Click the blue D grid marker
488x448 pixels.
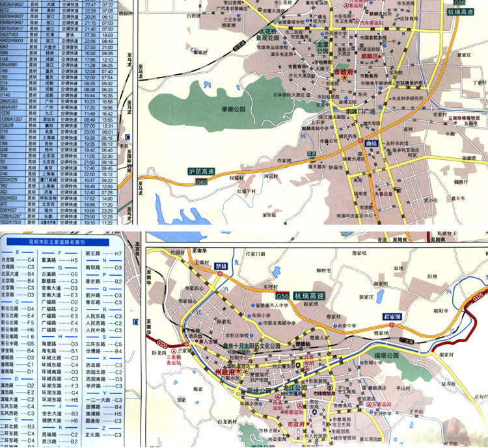tap(136, 322)
